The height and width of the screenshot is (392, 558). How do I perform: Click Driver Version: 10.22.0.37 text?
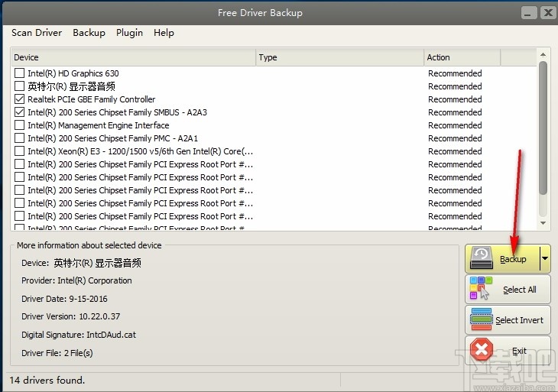pos(71,316)
